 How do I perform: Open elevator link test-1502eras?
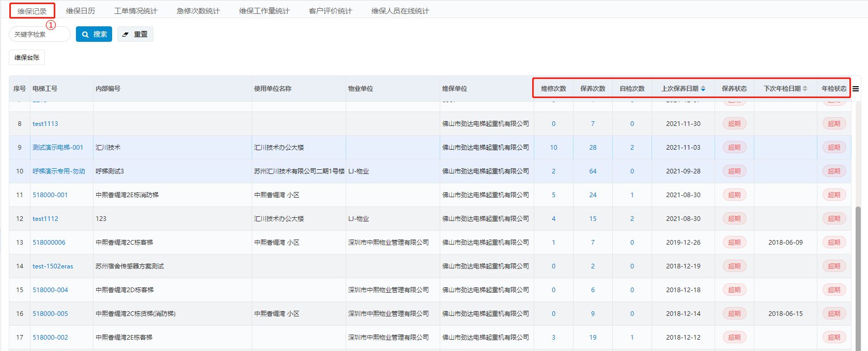[x=53, y=266]
